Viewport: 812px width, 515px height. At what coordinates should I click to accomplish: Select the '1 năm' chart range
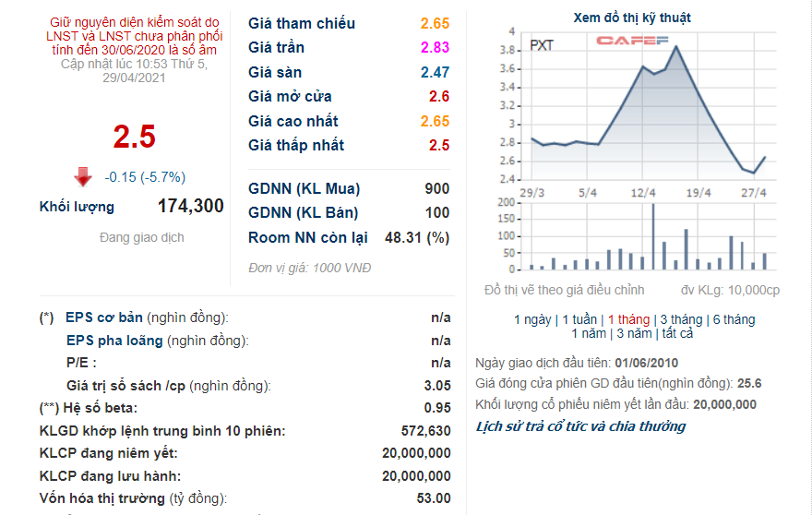tap(589, 334)
